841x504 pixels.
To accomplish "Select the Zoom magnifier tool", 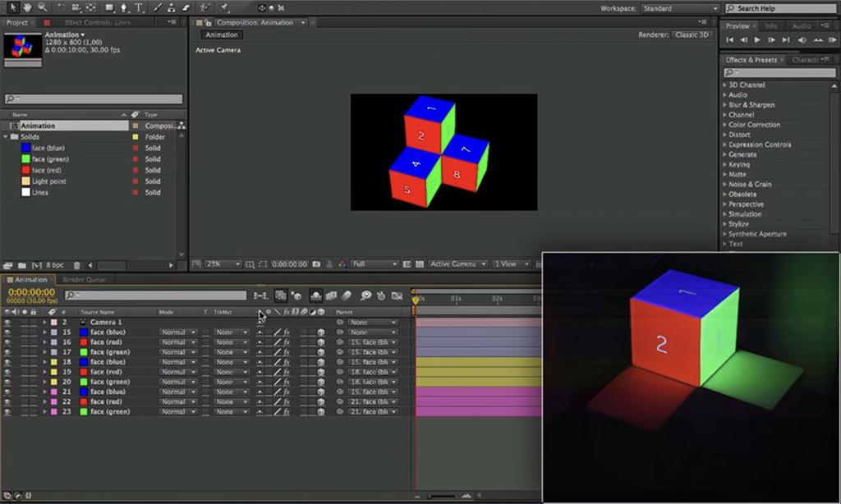I will click(42, 7).
